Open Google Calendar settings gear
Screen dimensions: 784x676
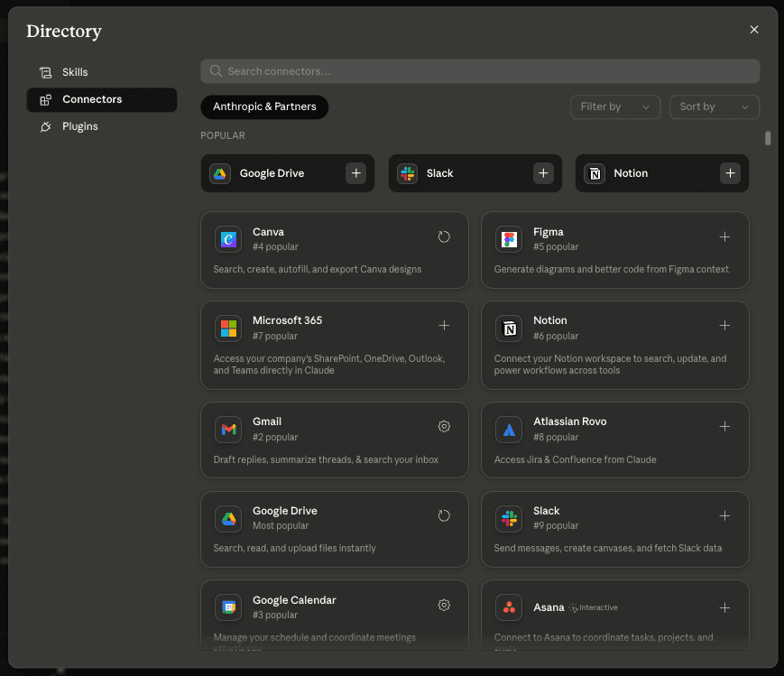pos(444,605)
